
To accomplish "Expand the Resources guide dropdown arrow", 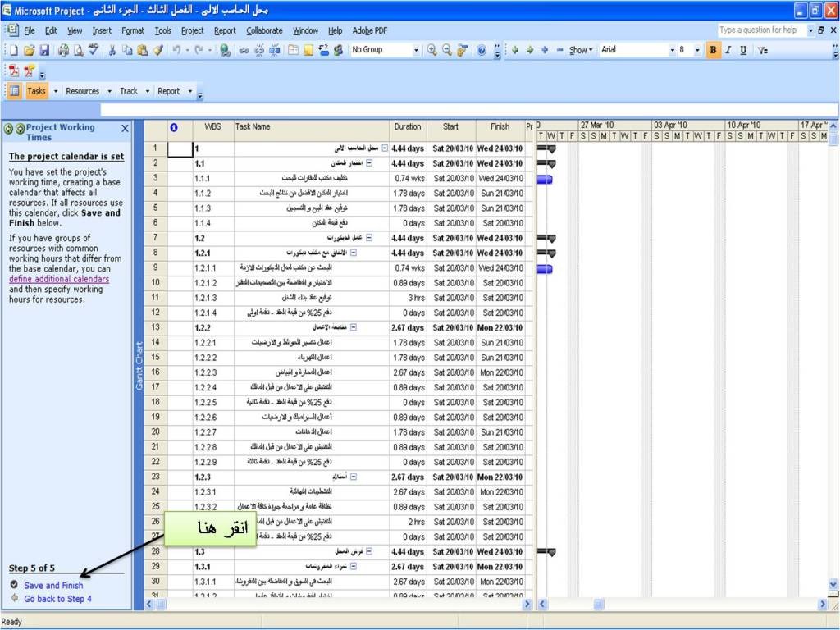I will pyautogui.click(x=109, y=91).
